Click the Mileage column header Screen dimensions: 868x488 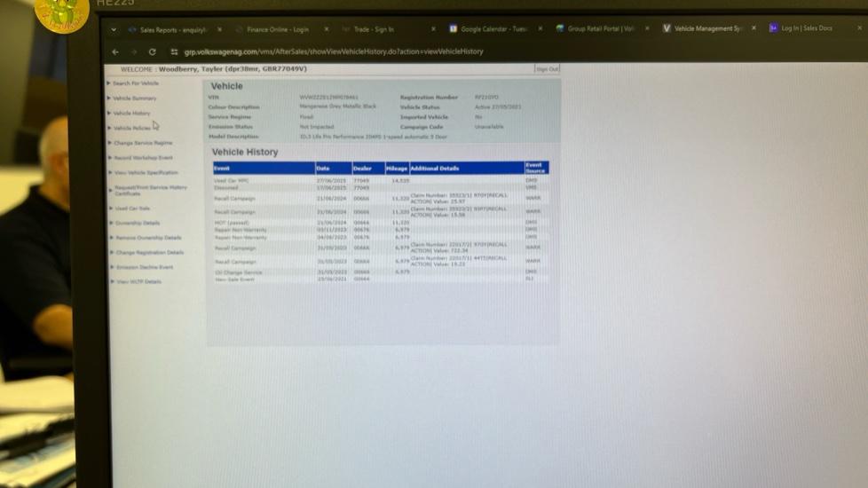tap(397, 169)
